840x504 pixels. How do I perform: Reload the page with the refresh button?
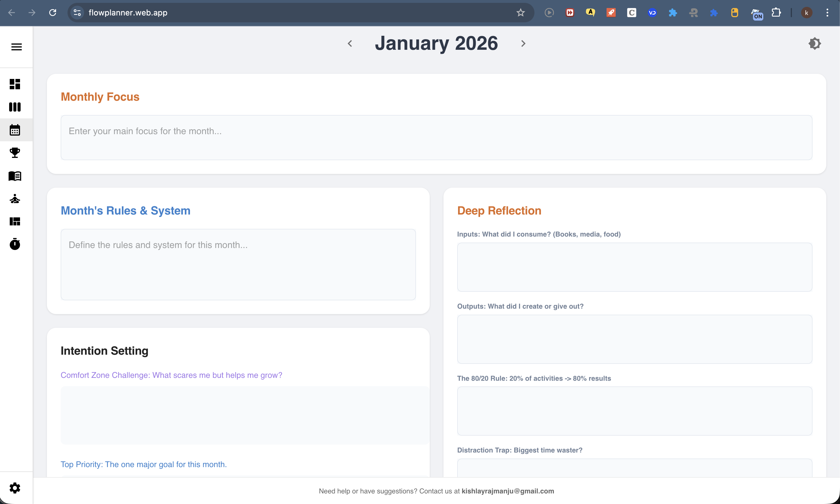point(53,13)
